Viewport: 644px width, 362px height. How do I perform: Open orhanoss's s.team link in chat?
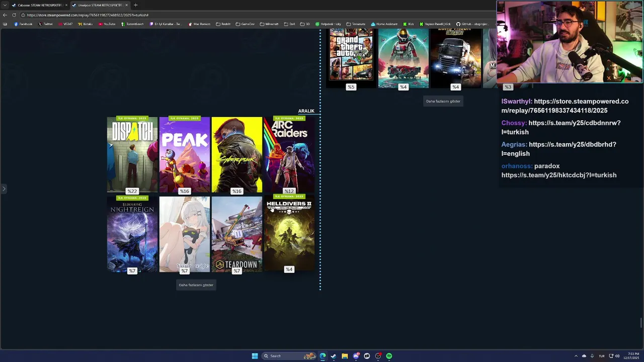coord(559,175)
